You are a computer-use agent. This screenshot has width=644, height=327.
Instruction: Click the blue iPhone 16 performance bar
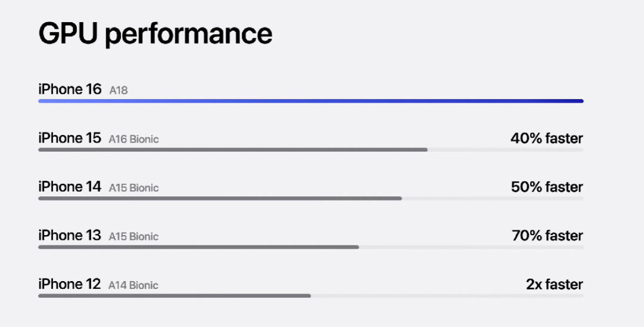pyautogui.click(x=311, y=101)
